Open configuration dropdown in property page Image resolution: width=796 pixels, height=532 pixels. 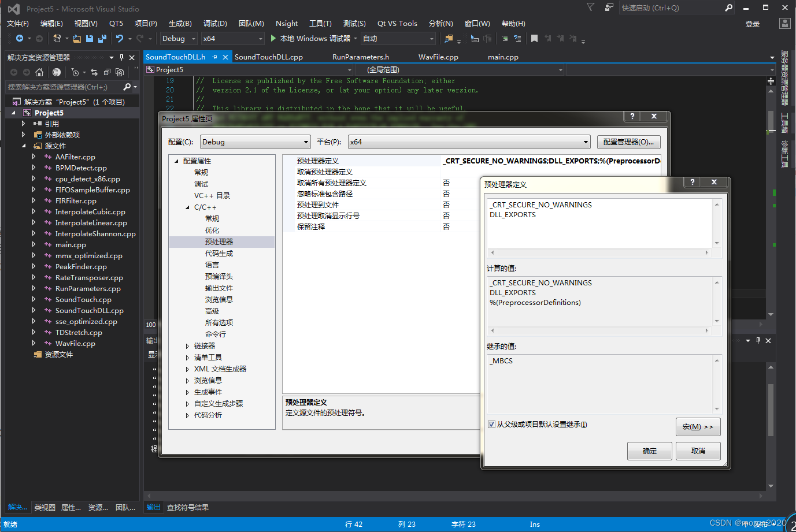(x=256, y=142)
